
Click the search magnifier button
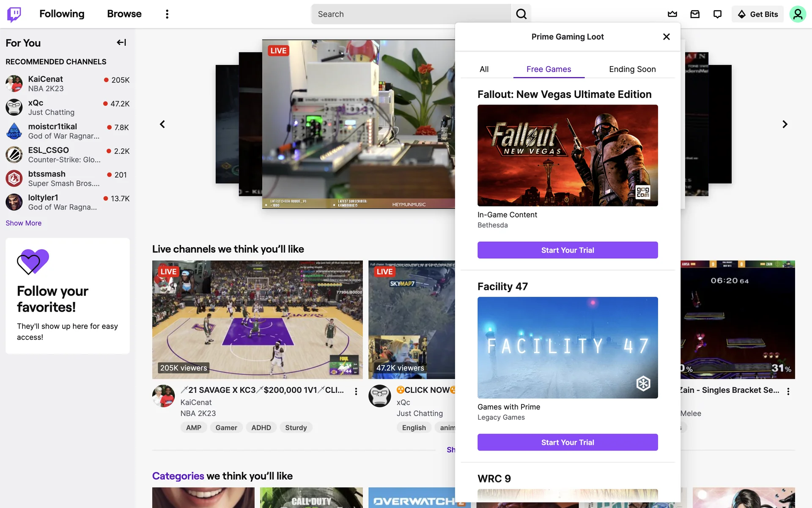(521, 14)
